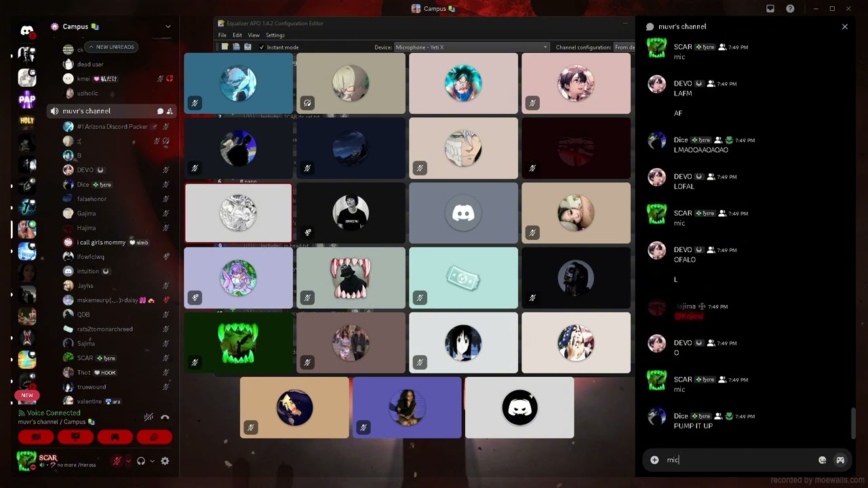
Task: Open Edit menu in Equalizer APO
Action: click(x=237, y=35)
